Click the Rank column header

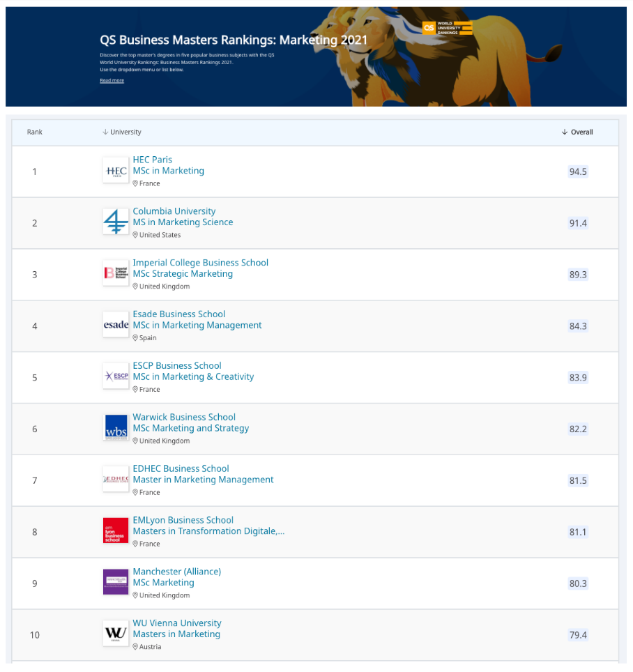click(35, 132)
